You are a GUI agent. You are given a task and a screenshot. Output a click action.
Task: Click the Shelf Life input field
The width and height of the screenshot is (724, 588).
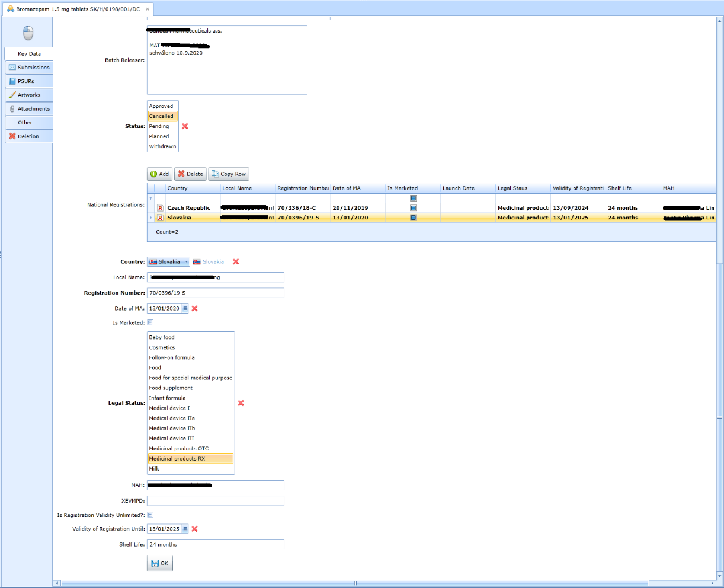[x=216, y=544]
